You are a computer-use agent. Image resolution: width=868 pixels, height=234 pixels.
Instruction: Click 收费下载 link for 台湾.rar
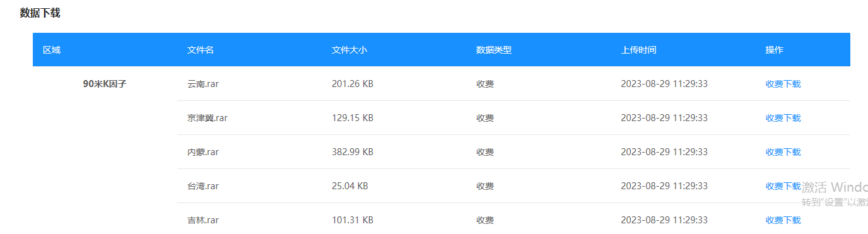coord(783,186)
